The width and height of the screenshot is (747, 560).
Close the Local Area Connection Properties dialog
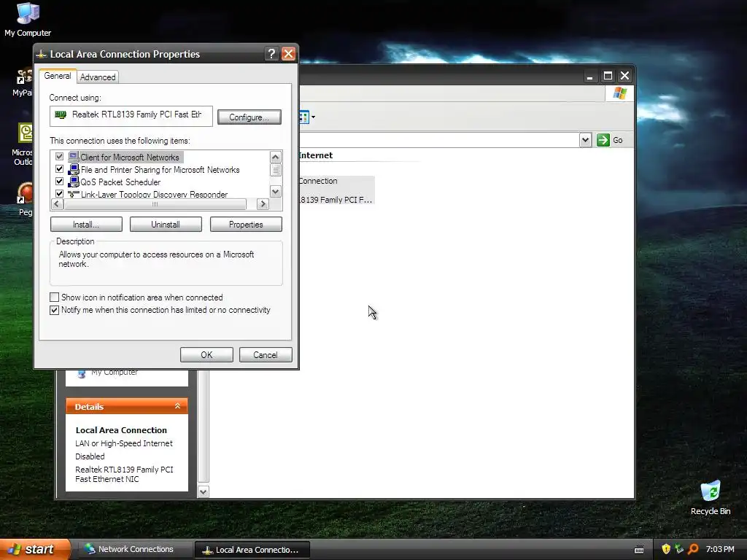coord(288,54)
